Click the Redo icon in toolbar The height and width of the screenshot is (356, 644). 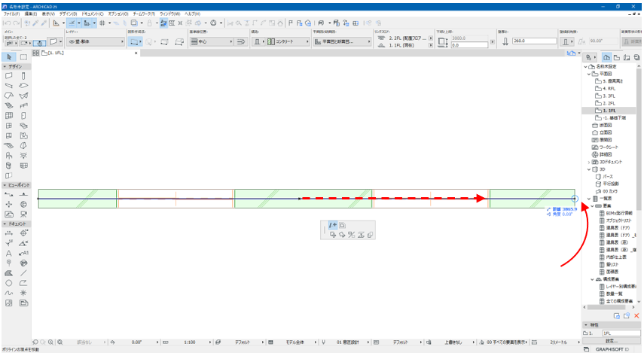(x=16, y=23)
